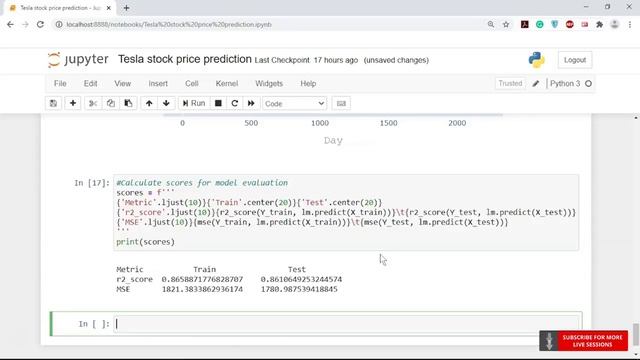Open the Kernel menu

click(227, 83)
